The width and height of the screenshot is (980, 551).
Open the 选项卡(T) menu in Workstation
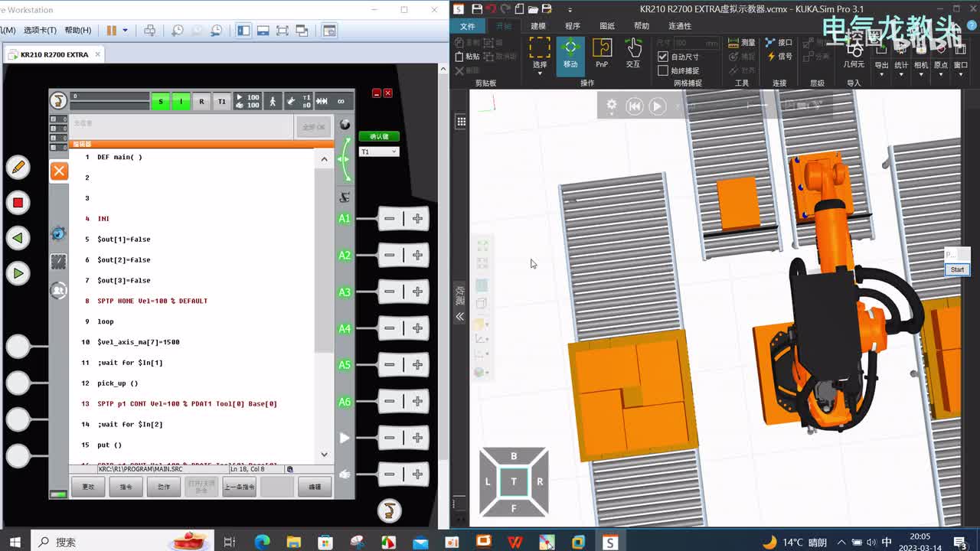click(40, 31)
